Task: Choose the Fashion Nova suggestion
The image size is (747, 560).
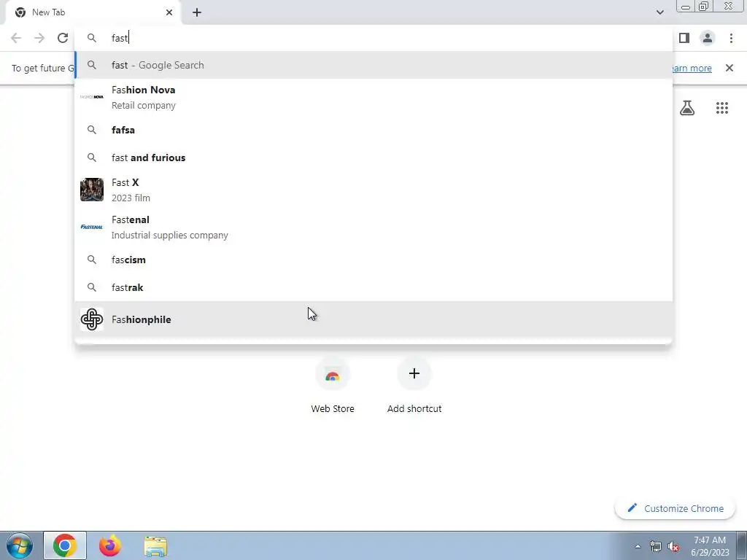Action: (373, 97)
